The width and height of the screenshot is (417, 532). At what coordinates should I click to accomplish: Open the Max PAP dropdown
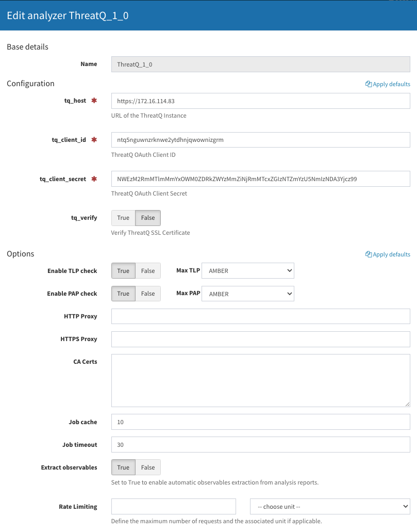pyautogui.click(x=248, y=294)
